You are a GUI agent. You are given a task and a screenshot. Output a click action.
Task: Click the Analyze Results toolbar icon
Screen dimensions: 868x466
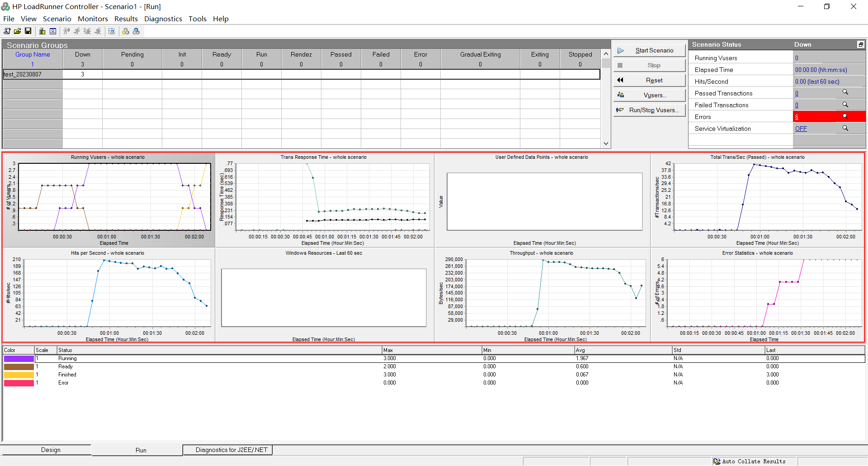(112, 31)
